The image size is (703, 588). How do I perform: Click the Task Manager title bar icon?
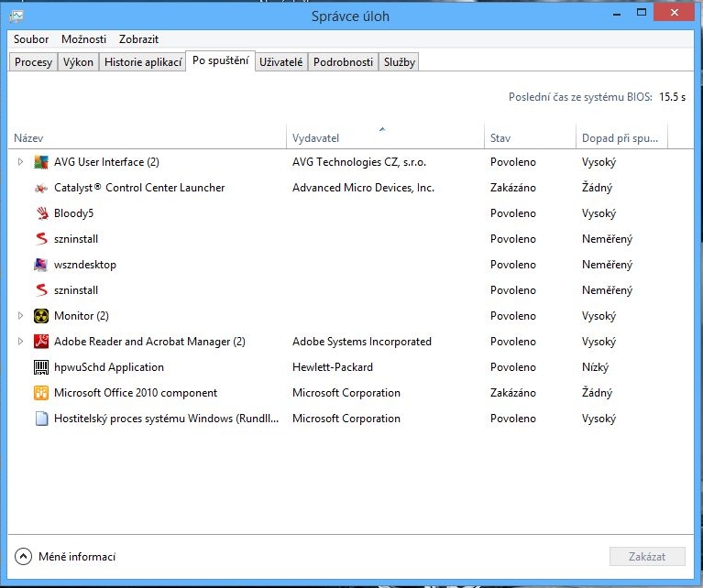[x=16, y=16]
